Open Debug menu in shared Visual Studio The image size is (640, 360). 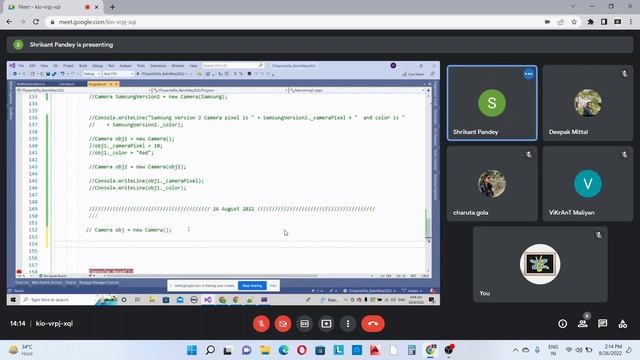coord(97,66)
